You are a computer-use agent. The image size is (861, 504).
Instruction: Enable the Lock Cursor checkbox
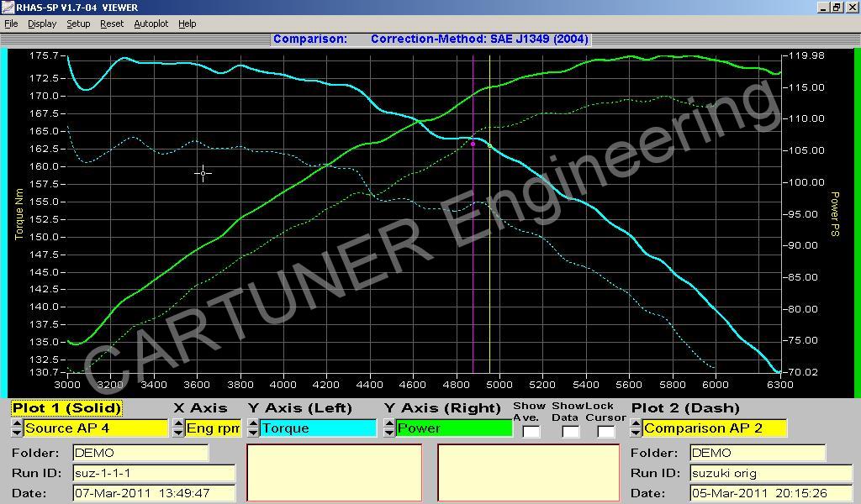(x=605, y=432)
